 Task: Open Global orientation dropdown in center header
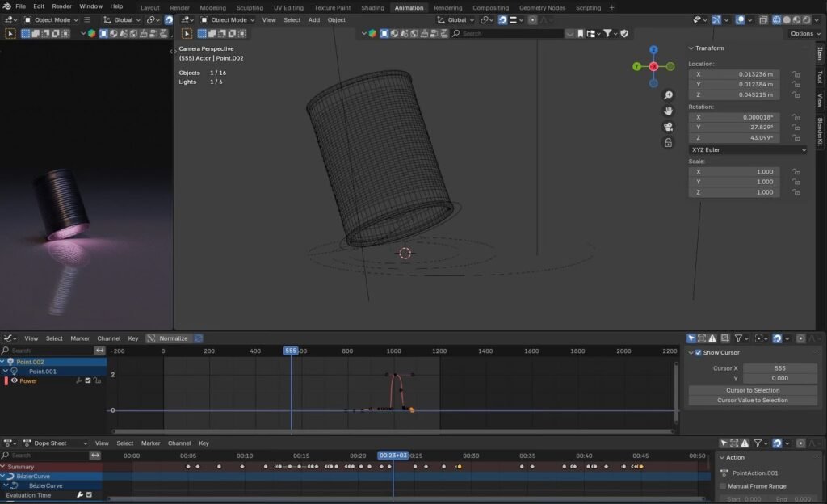455,20
